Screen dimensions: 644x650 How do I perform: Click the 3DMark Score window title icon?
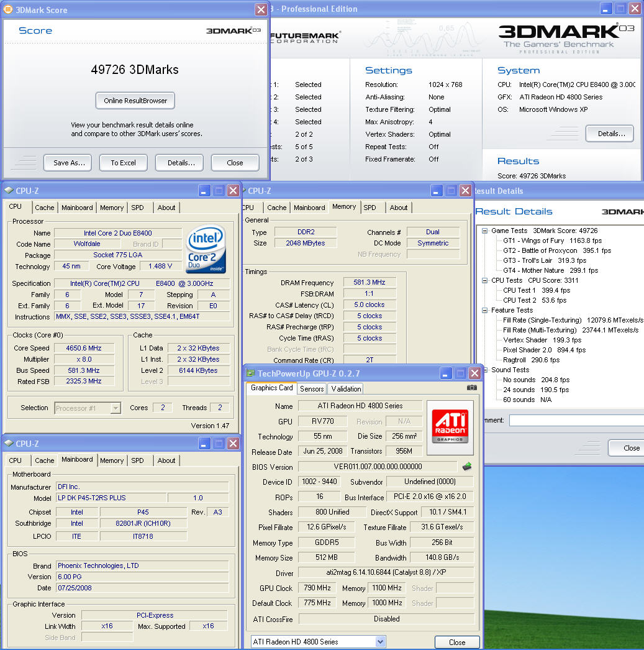pyautogui.click(x=8, y=9)
